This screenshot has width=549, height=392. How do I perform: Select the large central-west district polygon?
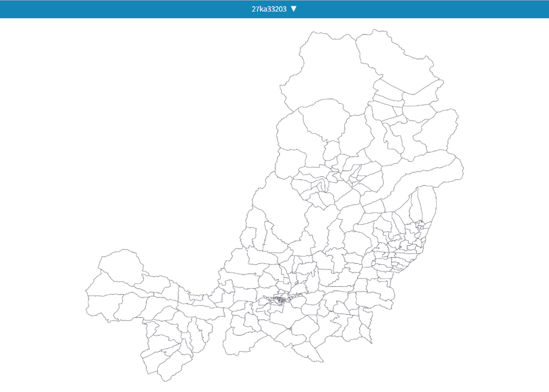tap(280, 210)
